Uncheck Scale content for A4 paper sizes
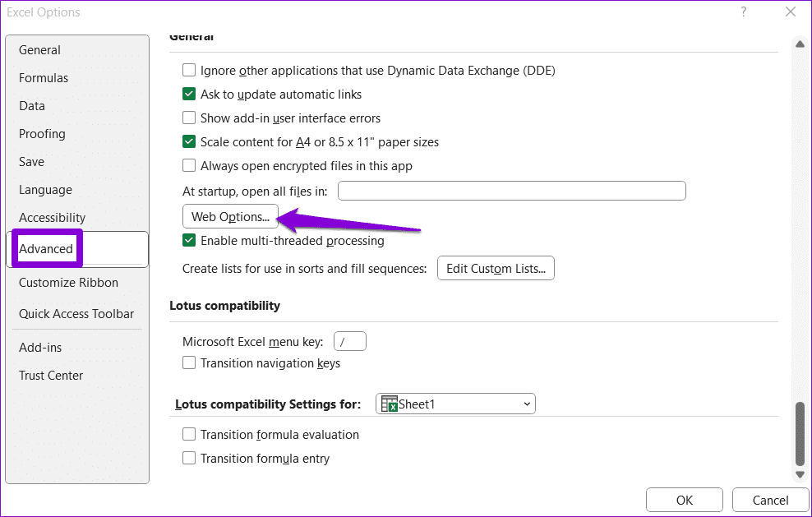Screen dimensions: 812x517 189,141
